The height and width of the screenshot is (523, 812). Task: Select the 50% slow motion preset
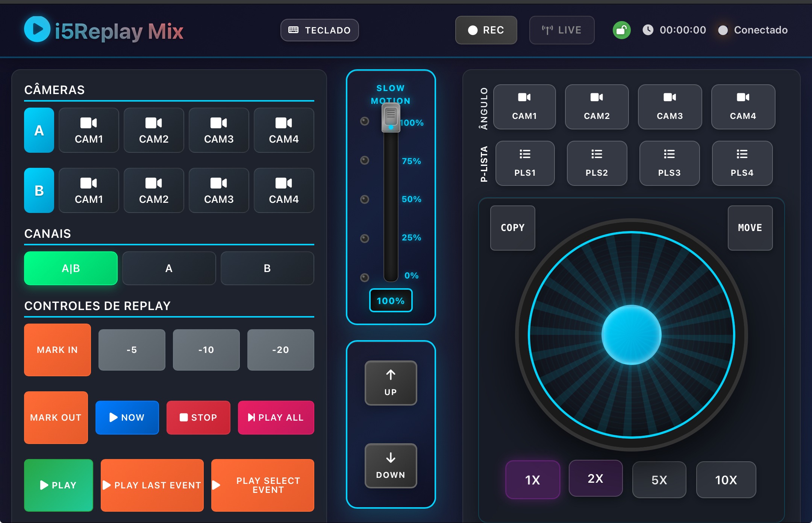pos(364,199)
